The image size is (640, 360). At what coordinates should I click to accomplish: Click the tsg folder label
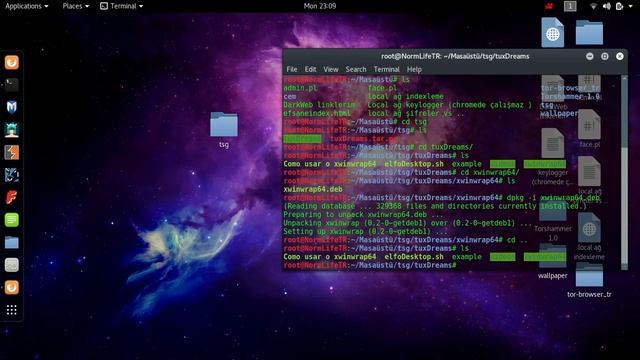coord(224,144)
